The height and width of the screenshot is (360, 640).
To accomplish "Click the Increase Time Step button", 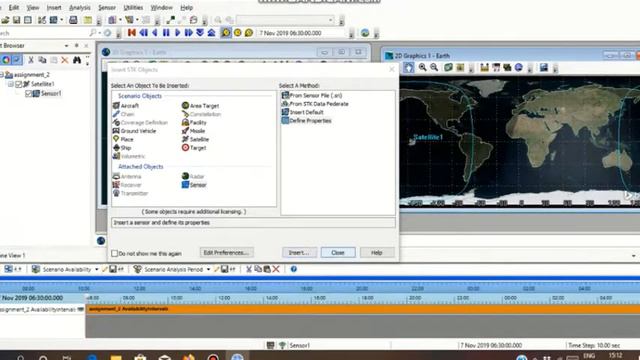I will pyautogui.click(x=211, y=33).
